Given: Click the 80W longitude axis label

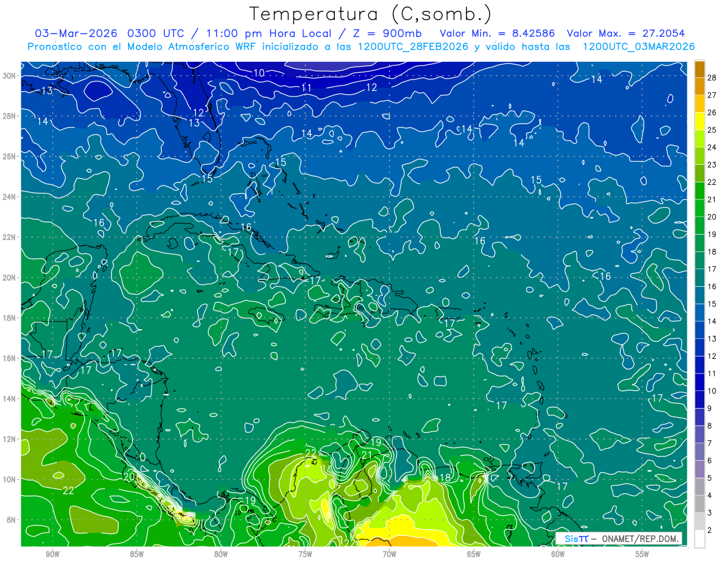Looking at the screenshot, I should [x=221, y=554].
